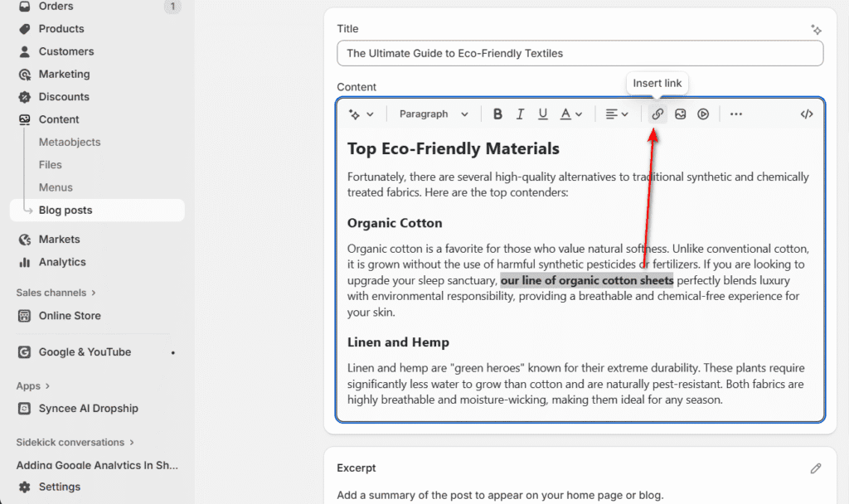Click inside the Title input field
849x504 pixels.
click(580, 53)
